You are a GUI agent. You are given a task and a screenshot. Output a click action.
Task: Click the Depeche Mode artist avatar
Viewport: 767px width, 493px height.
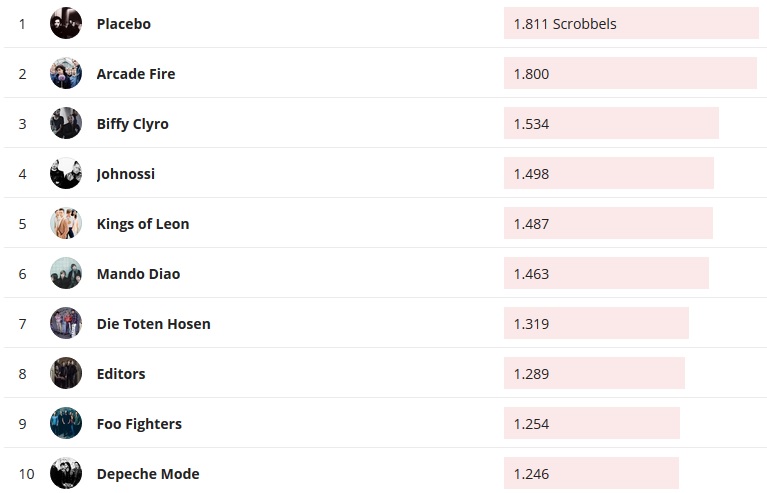[66, 473]
